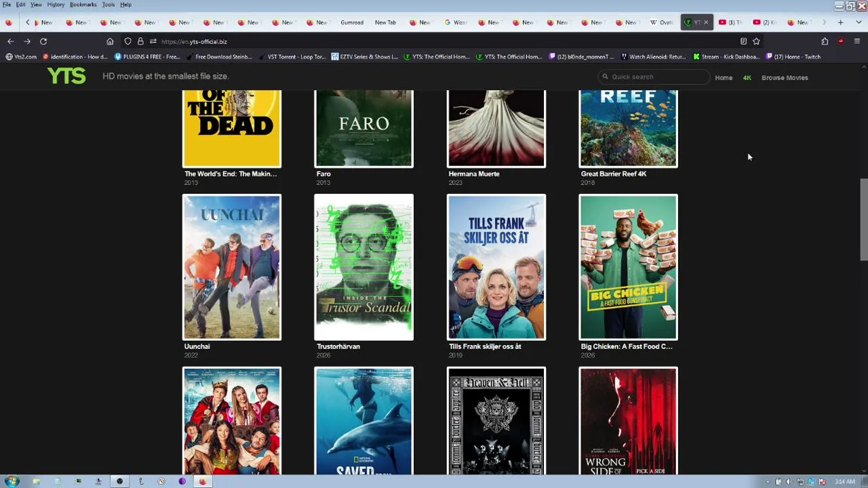Open the Firefox application menu
Image resolution: width=868 pixels, height=488 pixels.
(x=857, y=41)
